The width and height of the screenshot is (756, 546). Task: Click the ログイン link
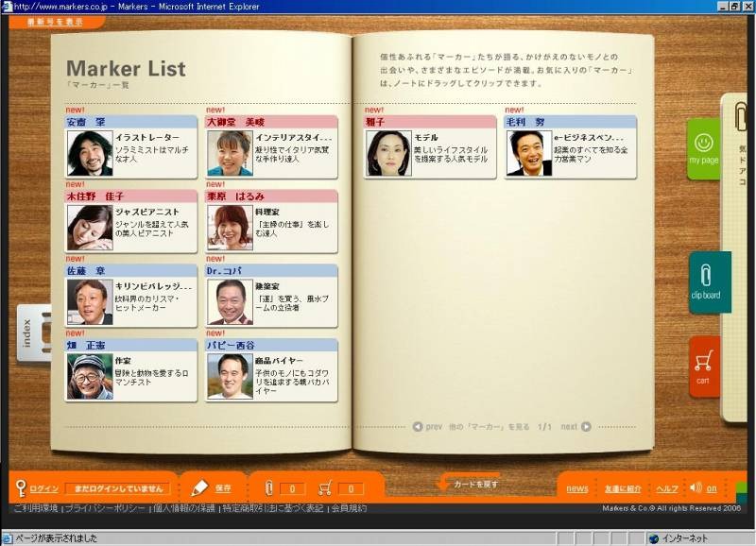tap(43, 488)
